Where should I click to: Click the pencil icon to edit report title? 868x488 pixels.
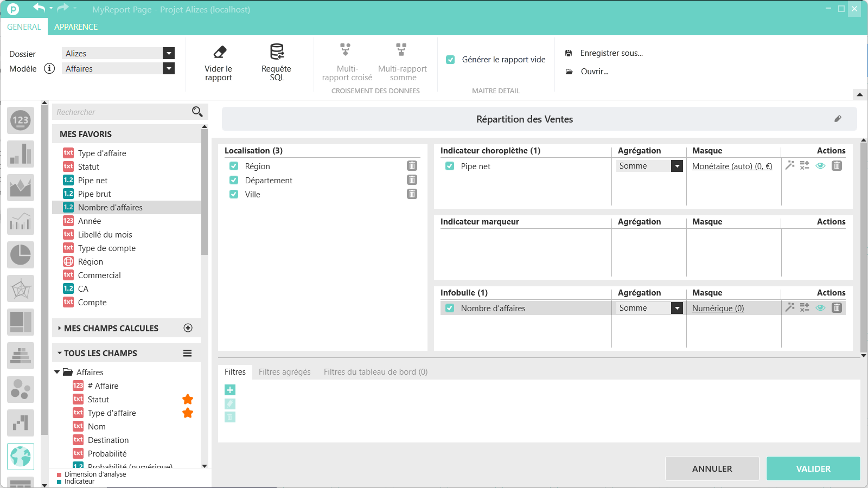tap(838, 119)
